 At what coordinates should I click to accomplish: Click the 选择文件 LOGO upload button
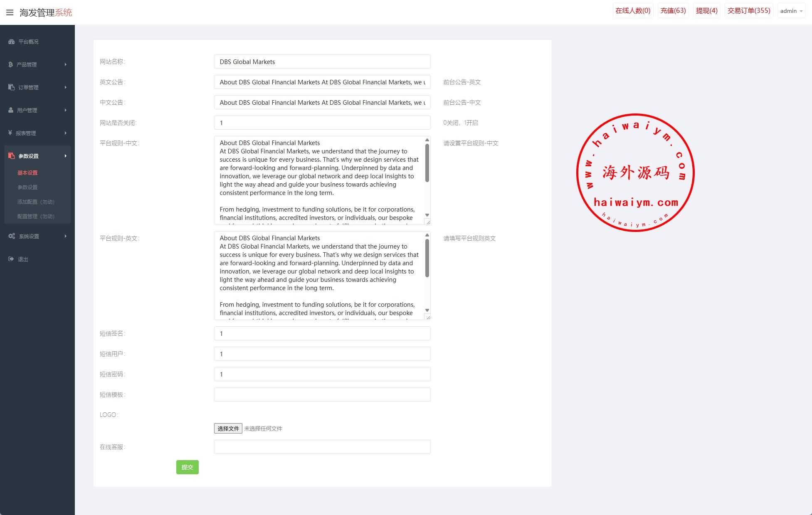(x=228, y=429)
